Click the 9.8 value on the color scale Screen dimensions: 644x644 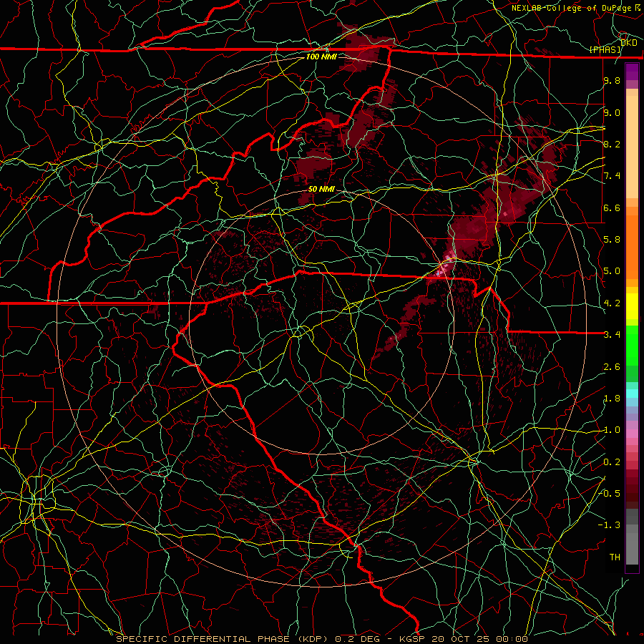click(612, 80)
